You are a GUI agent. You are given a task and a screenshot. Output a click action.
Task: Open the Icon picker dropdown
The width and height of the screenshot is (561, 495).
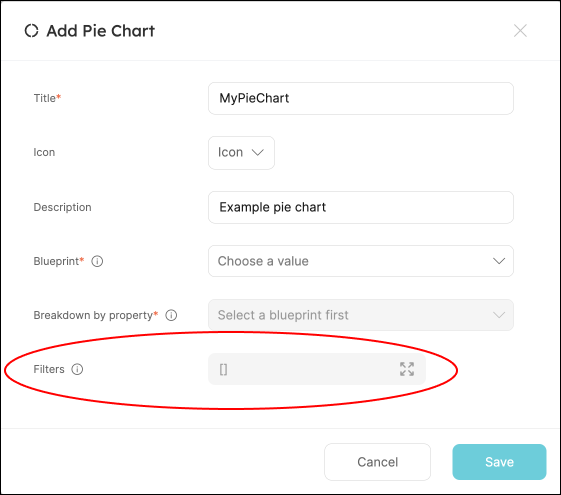point(242,153)
